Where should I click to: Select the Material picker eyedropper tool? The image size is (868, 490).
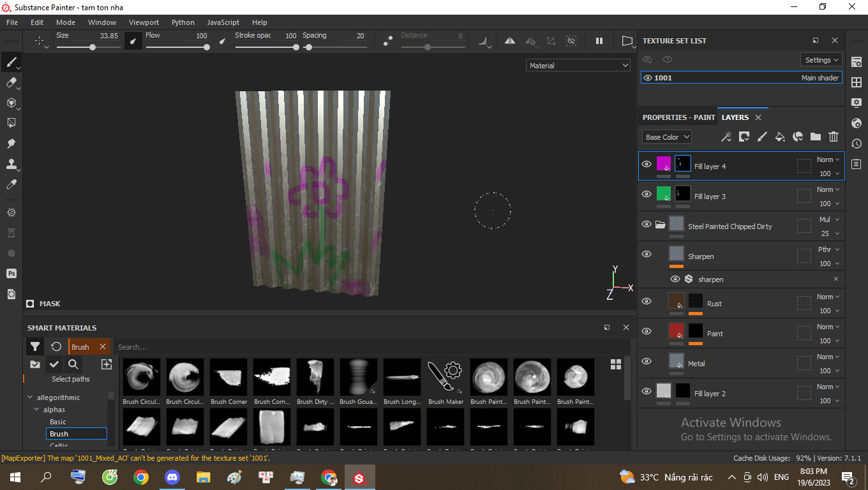[x=11, y=184]
